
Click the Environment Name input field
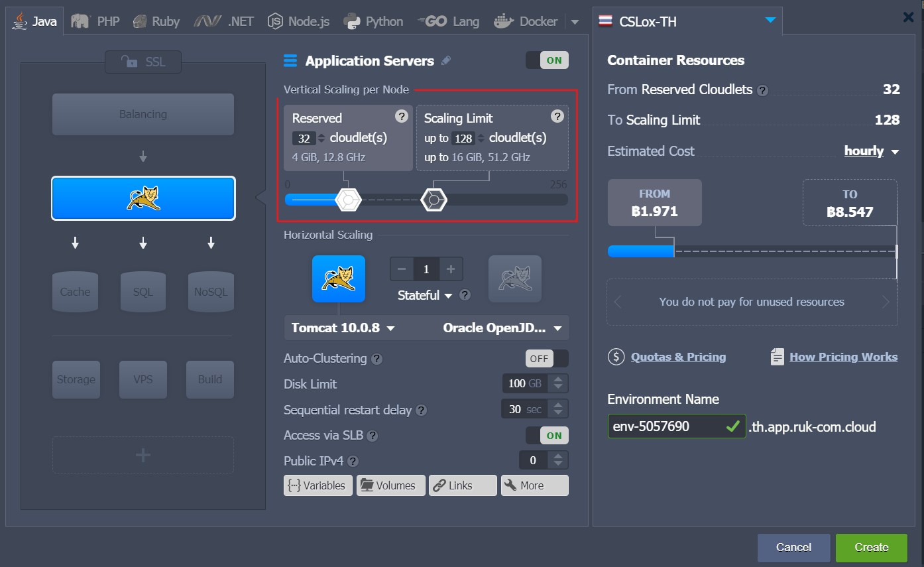point(677,426)
